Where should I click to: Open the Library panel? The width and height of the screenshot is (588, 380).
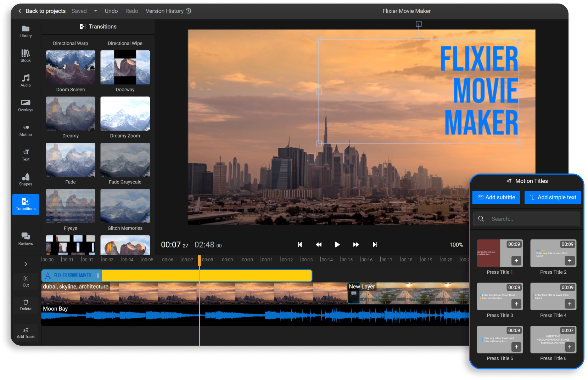pyautogui.click(x=25, y=31)
